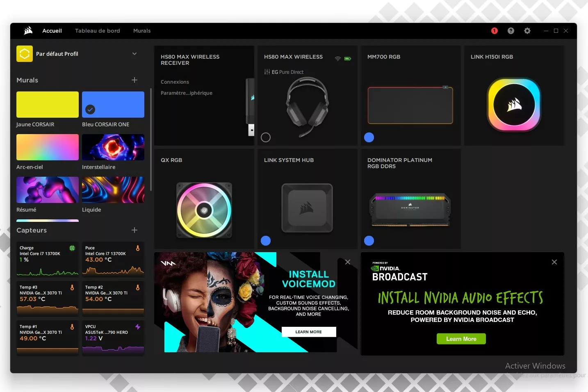The image size is (588, 392).
Task: Click the Voicemod LEARN MORE button
Action: coord(309,332)
